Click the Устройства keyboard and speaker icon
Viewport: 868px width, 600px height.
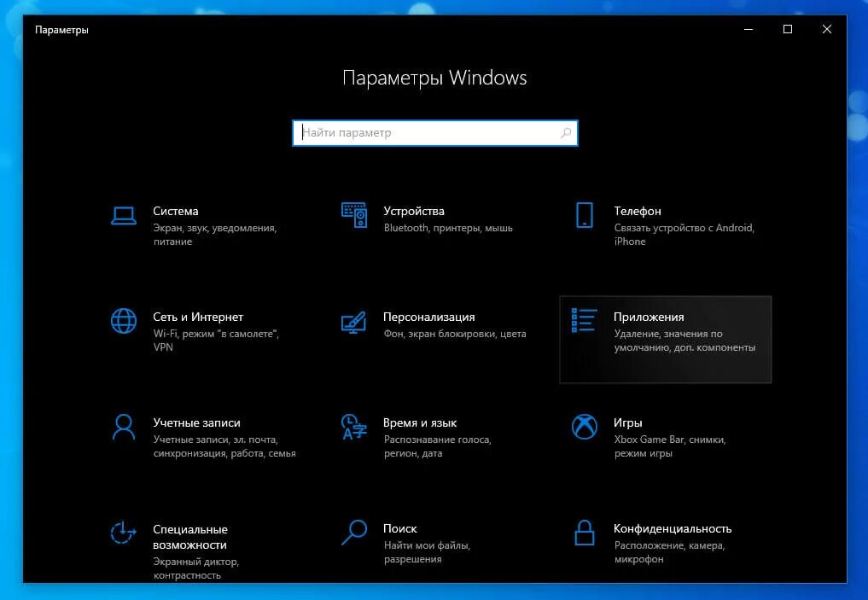[354, 215]
